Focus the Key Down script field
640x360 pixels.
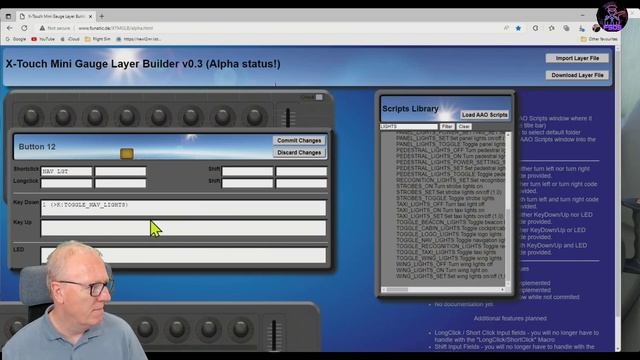[184, 208]
